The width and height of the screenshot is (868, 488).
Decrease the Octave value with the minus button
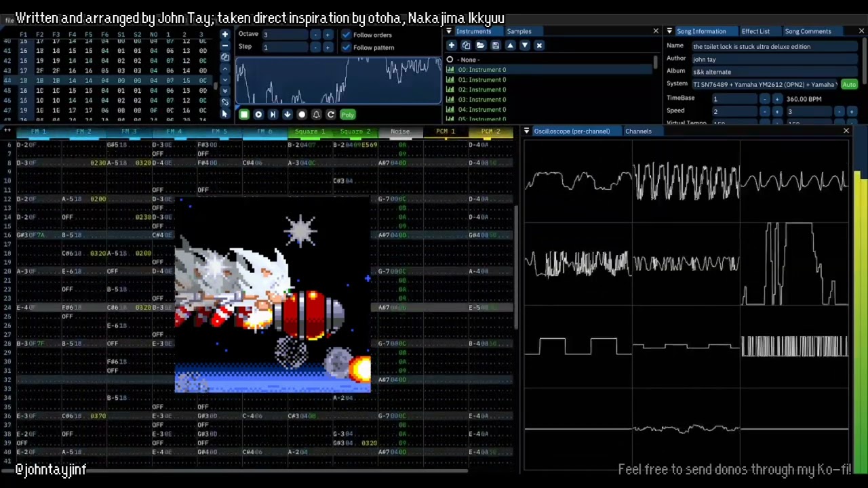(315, 35)
